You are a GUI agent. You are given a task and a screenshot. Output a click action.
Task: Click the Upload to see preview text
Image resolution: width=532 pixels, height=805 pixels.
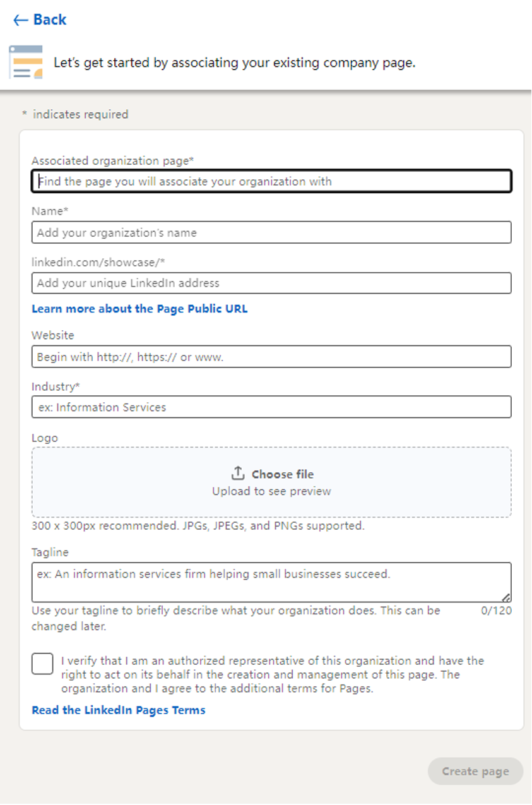(x=271, y=491)
